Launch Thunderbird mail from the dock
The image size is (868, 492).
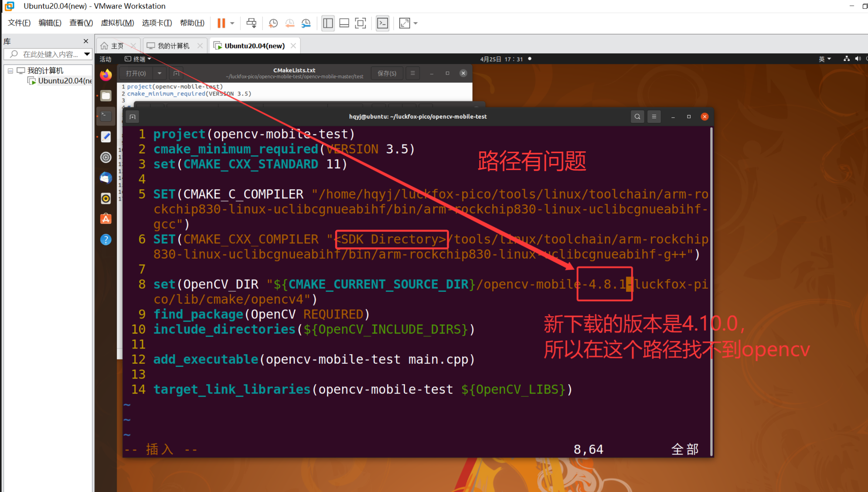[106, 178]
